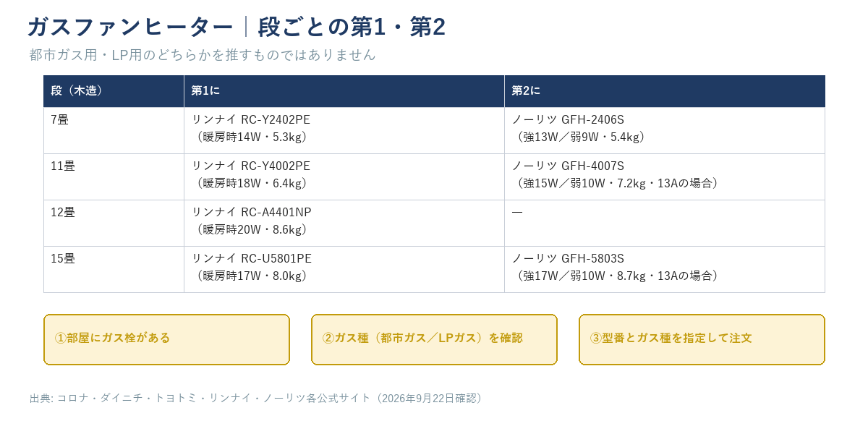This screenshot has width=868, height=421.
Task: Click the ①部屋にガス栓がある box
Action: 166,339
